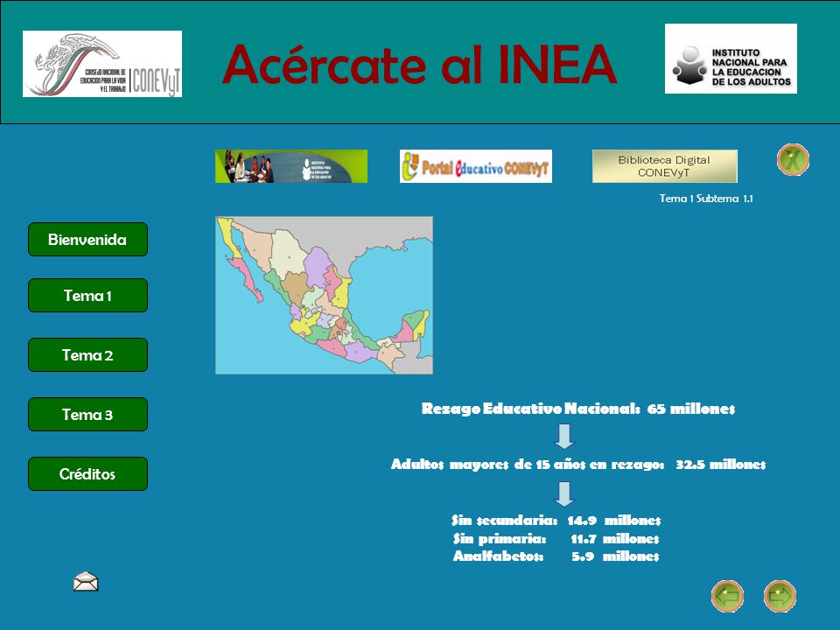840x630 pixels.
Task: Go to Tema 3
Action: click(x=87, y=414)
